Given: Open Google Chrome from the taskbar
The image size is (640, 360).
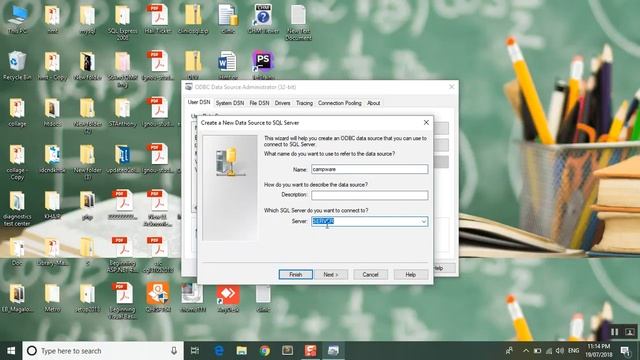Looking at the screenshot, I should coord(264,351).
